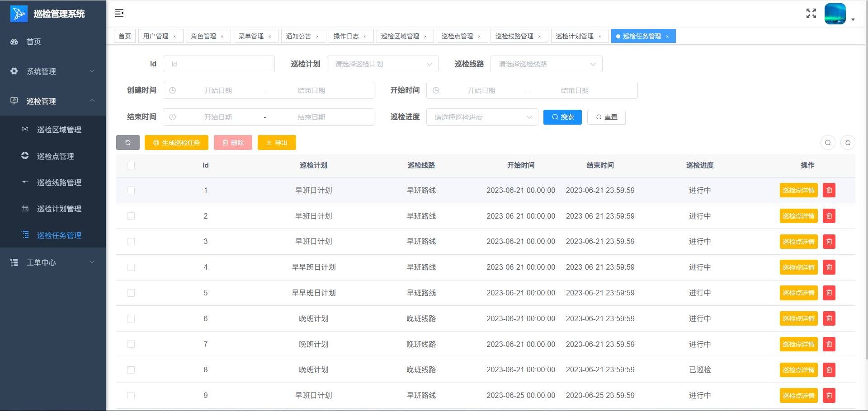Select all rows with the header checkbox
This screenshot has width=868, height=411.
[131, 166]
